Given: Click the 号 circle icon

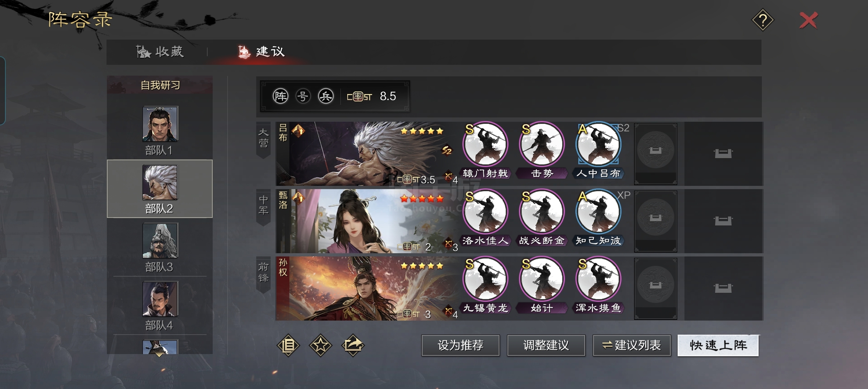Looking at the screenshot, I should pos(303,96).
